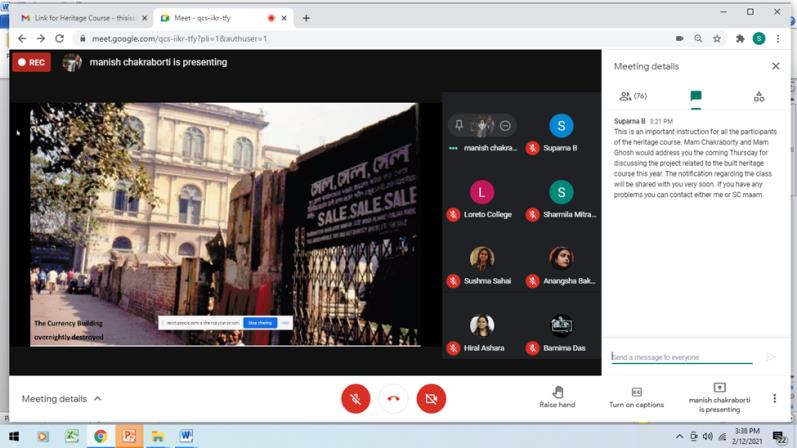Hang up with the red leave call button
797x448 pixels.
[393, 398]
